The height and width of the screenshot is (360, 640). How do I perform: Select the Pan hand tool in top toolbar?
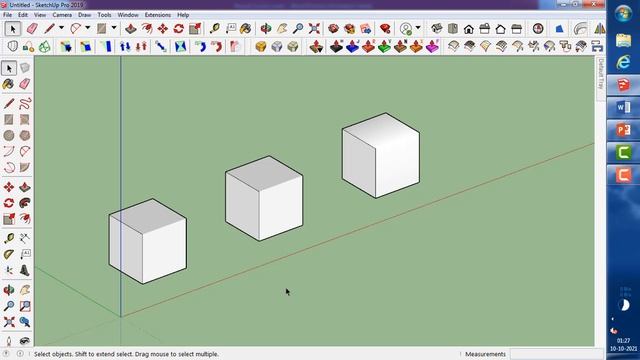pyautogui.click(x=282, y=29)
